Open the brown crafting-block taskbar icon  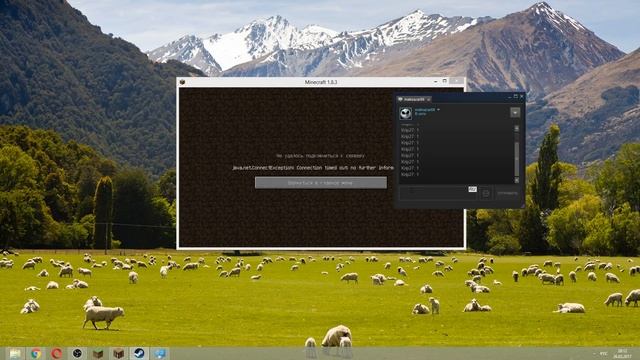point(118,353)
